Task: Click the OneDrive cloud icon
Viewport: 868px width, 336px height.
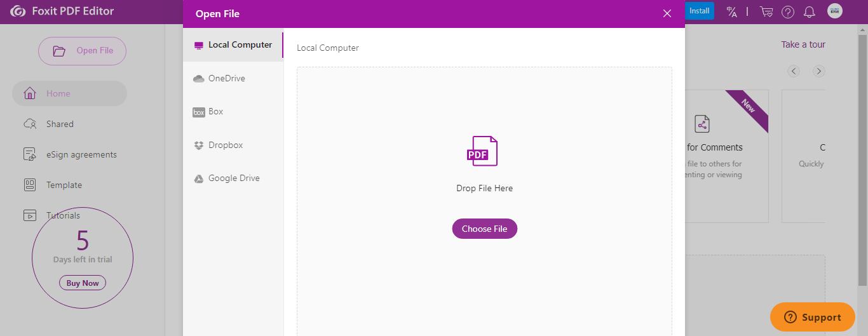Action: click(198, 79)
